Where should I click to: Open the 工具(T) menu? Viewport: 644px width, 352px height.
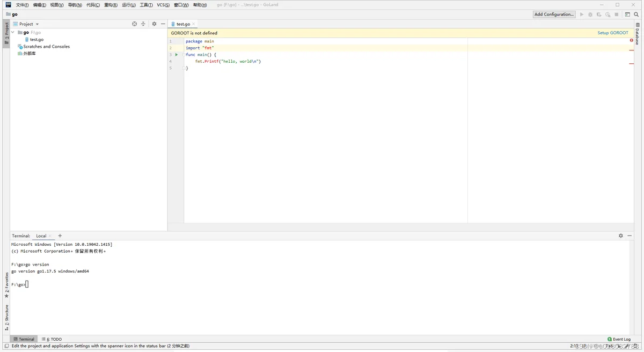click(146, 5)
